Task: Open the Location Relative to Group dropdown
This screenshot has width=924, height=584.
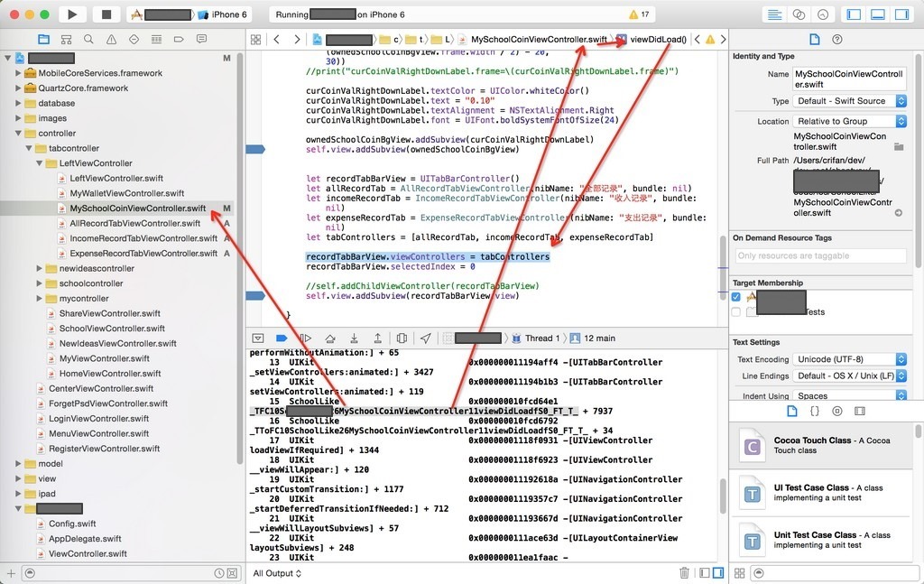Action: pos(850,121)
